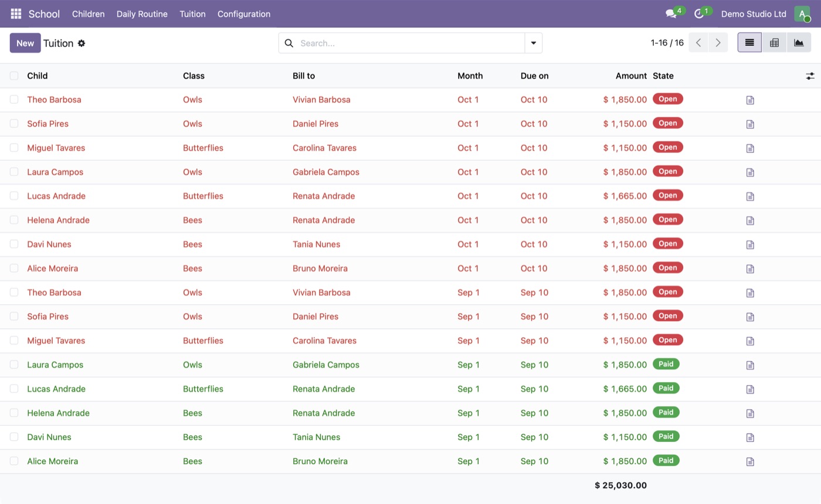Sort by the Amount column header
The height and width of the screenshot is (504, 821).
(631, 76)
